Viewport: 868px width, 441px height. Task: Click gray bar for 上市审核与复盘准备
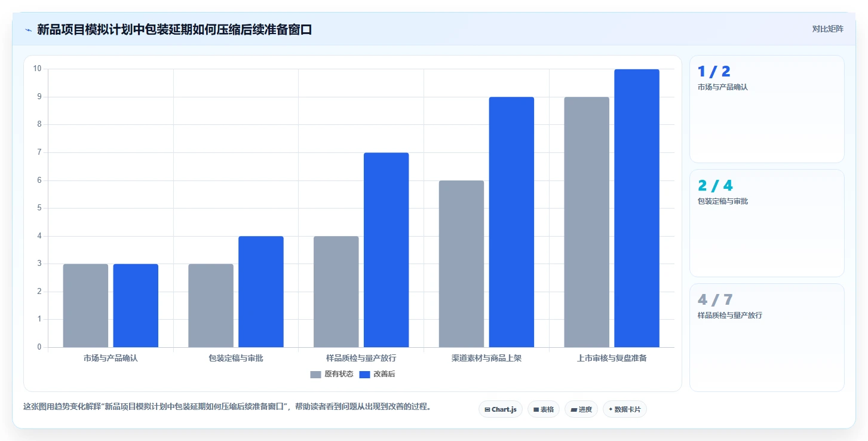click(x=587, y=222)
